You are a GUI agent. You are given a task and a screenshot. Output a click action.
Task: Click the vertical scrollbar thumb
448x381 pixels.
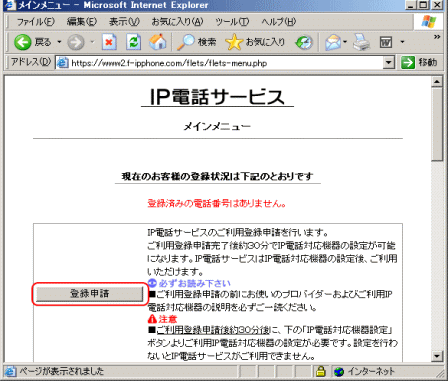point(437,124)
